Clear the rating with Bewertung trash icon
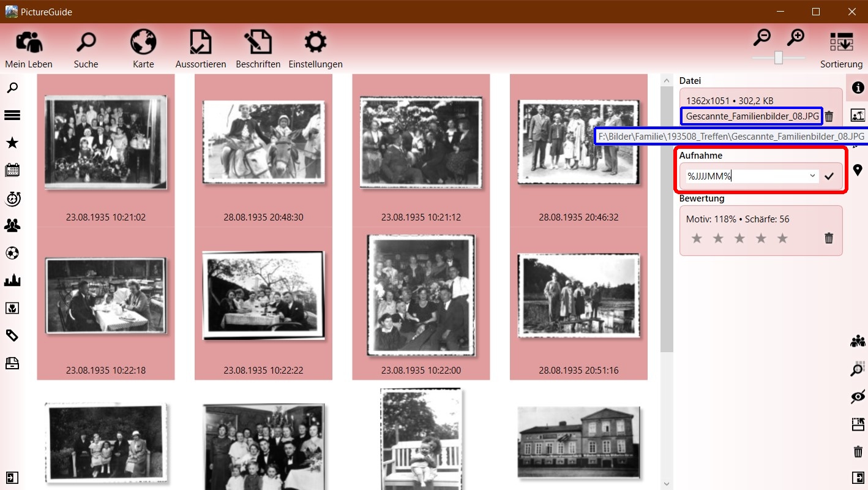Screen dimensions: 868x490 coord(829,238)
